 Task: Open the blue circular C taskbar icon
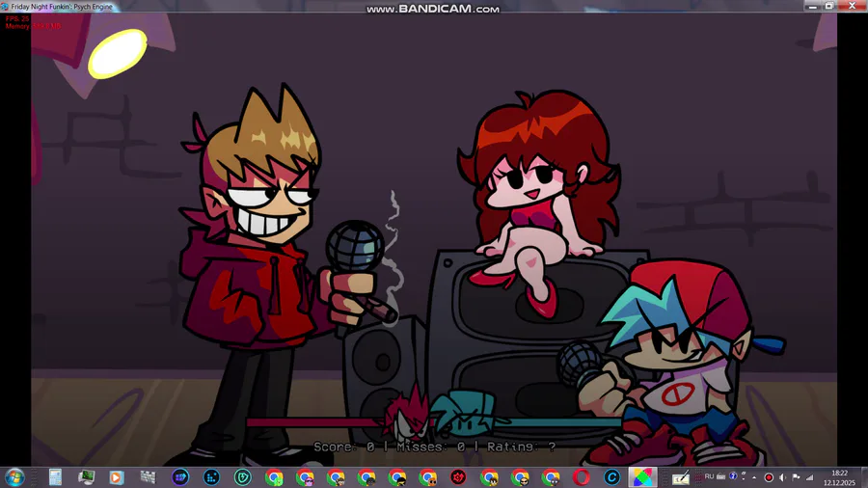pyautogui.click(x=611, y=477)
